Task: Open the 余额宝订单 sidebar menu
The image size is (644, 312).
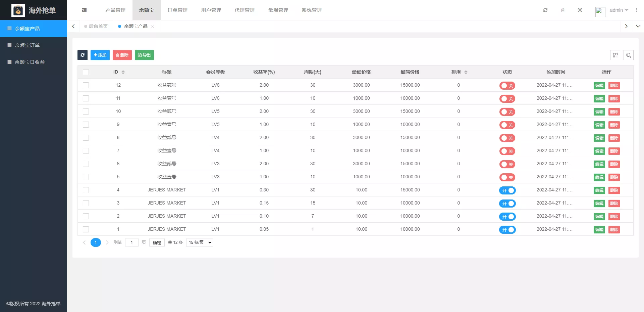Action: tap(28, 45)
